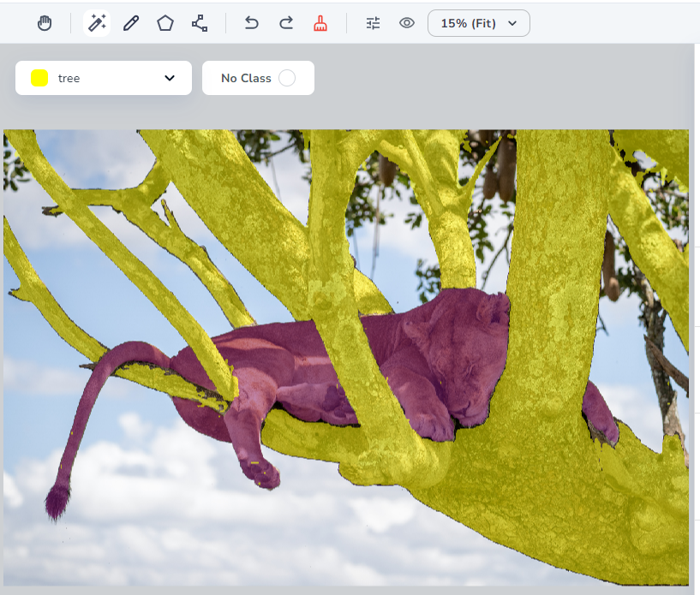
Task: Click the chevron in the zoom level box
Action: [x=512, y=23]
